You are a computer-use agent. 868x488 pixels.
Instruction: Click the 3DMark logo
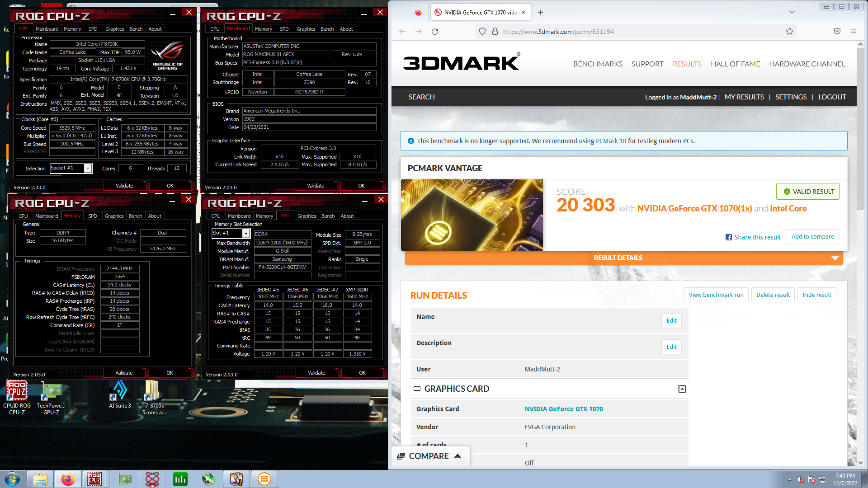tap(462, 62)
